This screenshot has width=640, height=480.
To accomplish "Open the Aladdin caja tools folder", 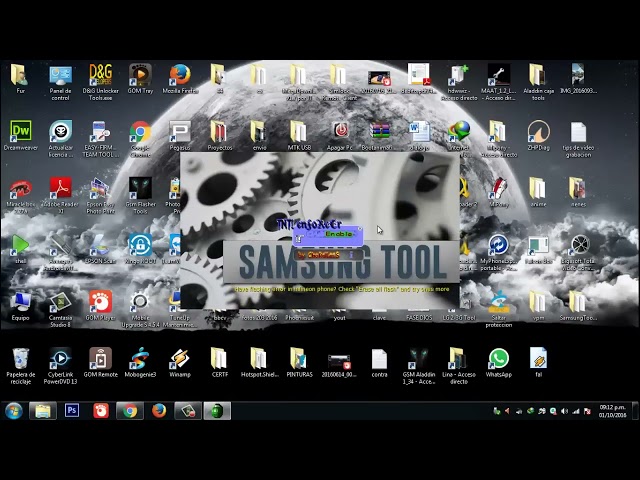I will click(538, 82).
